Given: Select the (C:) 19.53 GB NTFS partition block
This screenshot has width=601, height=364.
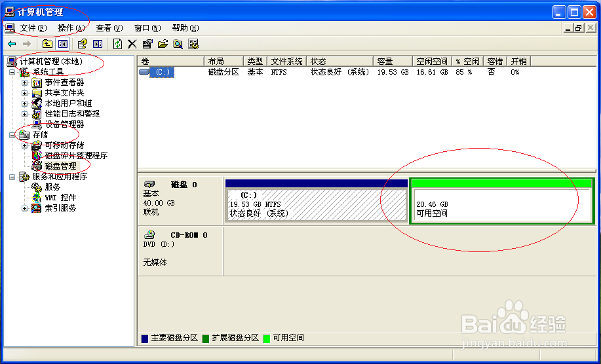Looking at the screenshot, I should [x=317, y=200].
